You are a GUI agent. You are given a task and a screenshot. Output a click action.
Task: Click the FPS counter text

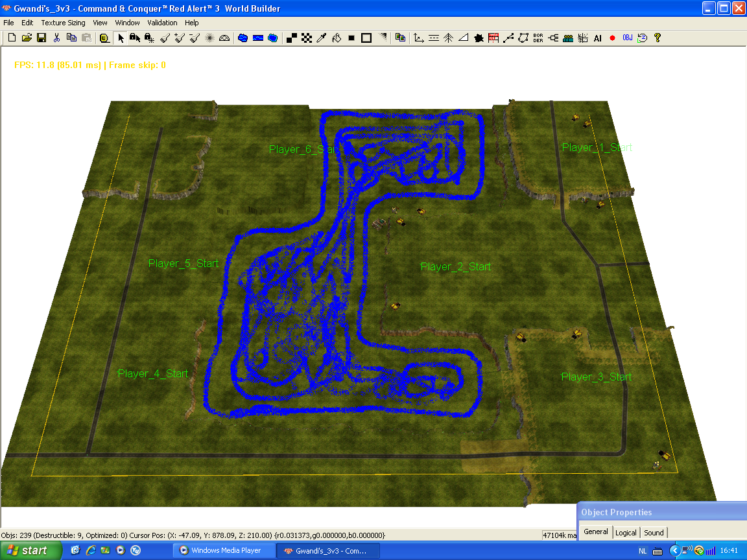click(x=90, y=65)
